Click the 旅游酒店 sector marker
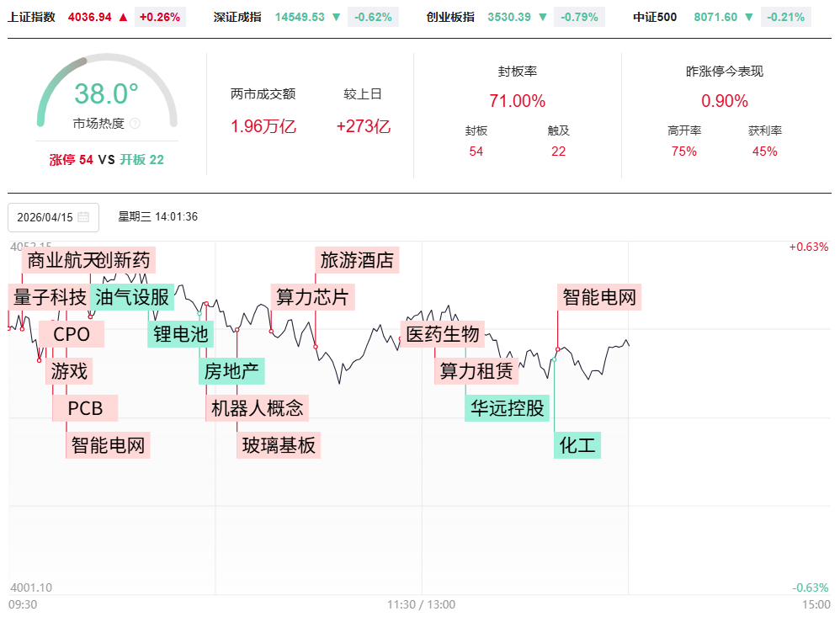 tap(357, 260)
